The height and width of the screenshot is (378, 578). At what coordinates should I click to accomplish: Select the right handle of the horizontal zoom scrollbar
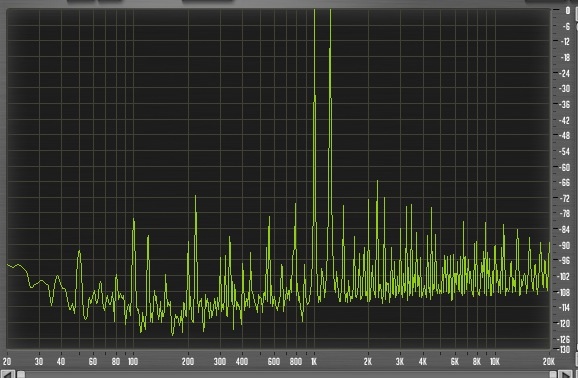[x=553, y=374]
